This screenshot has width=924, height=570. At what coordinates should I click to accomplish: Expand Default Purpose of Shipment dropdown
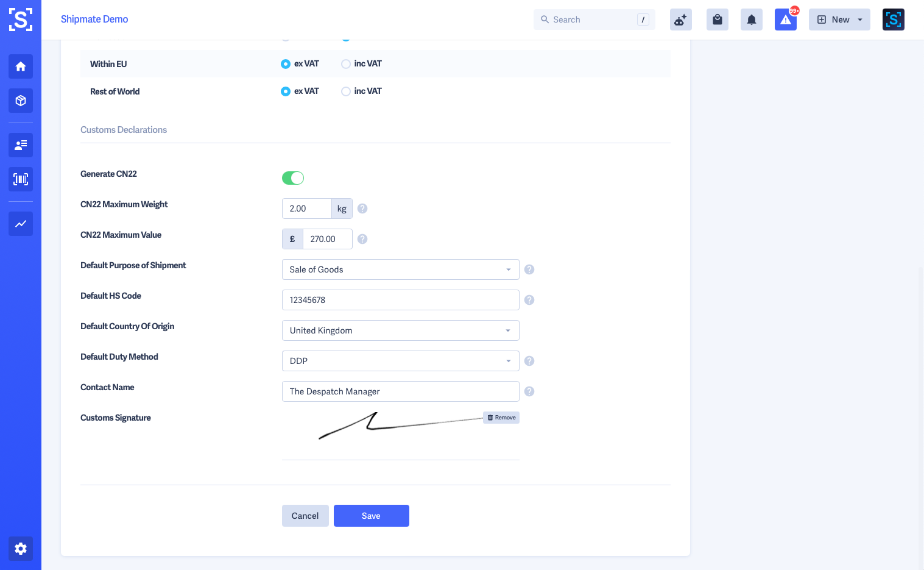point(401,269)
